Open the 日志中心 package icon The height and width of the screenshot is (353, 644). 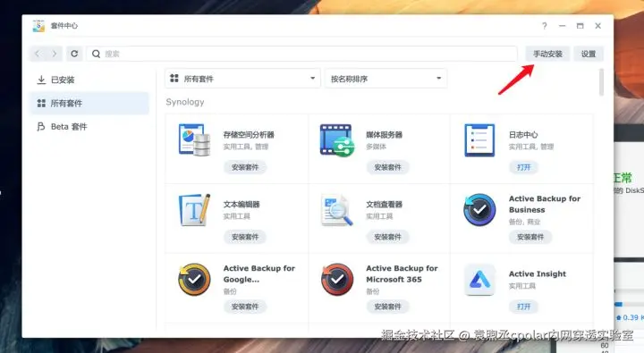pyautogui.click(x=479, y=140)
